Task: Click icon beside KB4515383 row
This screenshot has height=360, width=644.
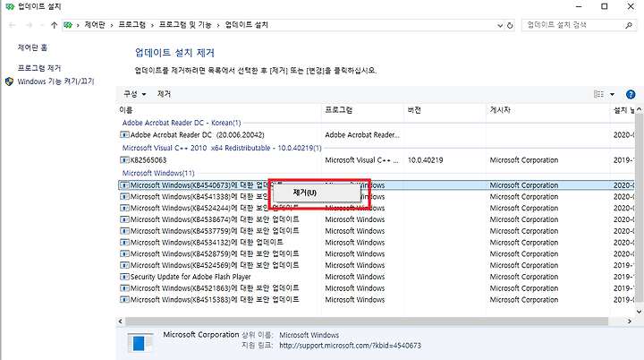Action: tap(124, 300)
